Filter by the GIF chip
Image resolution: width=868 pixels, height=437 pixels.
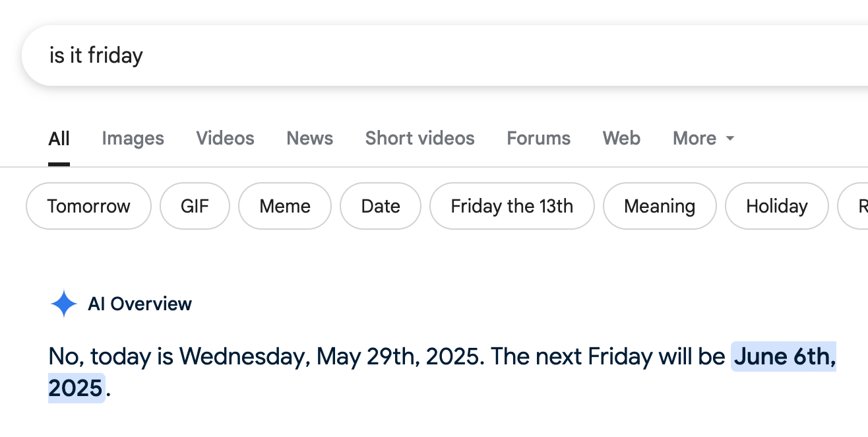195,206
